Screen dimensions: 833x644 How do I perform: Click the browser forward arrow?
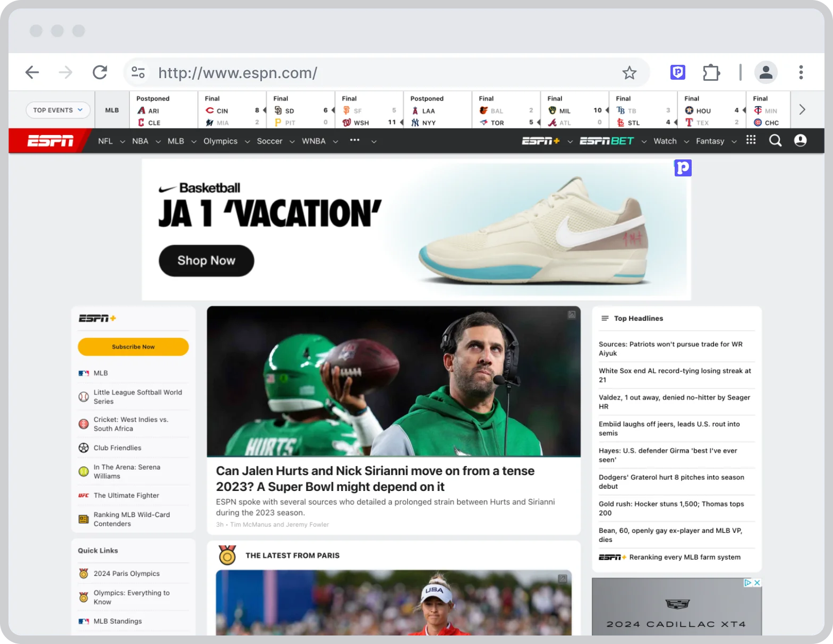tap(65, 72)
